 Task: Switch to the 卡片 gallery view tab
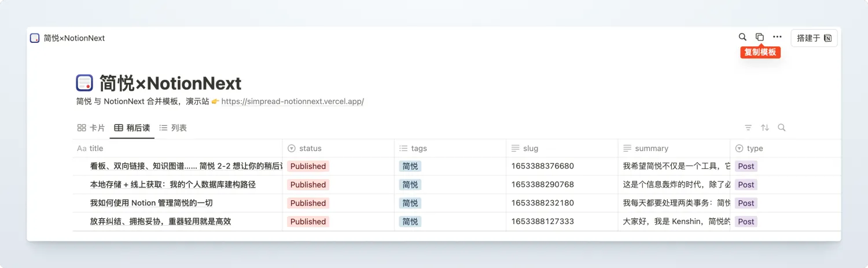91,128
